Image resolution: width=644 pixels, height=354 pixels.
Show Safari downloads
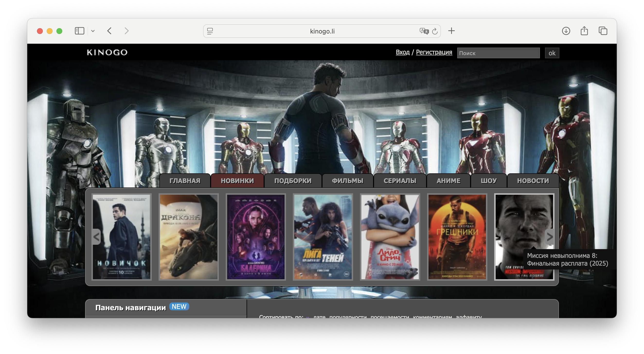(x=566, y=31)
